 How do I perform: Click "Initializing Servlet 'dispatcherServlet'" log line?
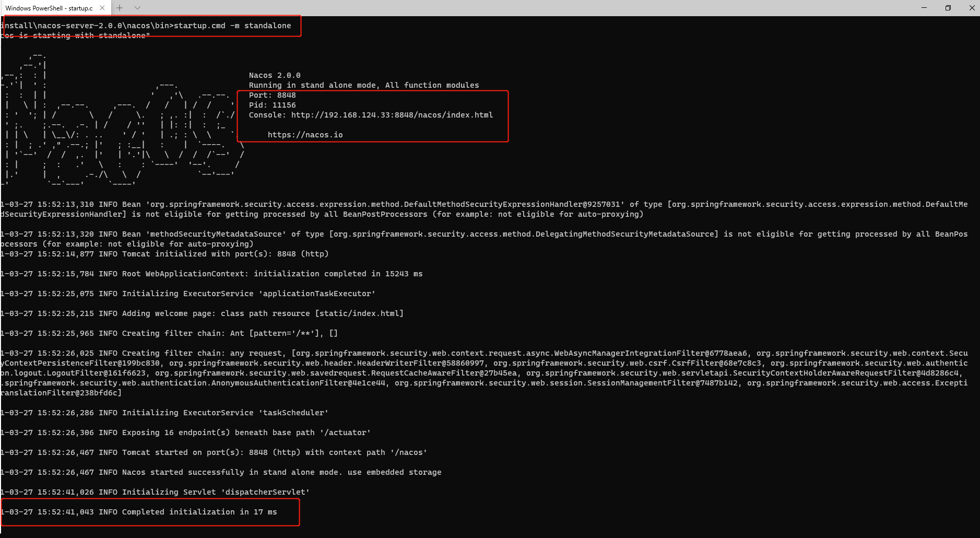pyautogui.click(x=155, y=492)
